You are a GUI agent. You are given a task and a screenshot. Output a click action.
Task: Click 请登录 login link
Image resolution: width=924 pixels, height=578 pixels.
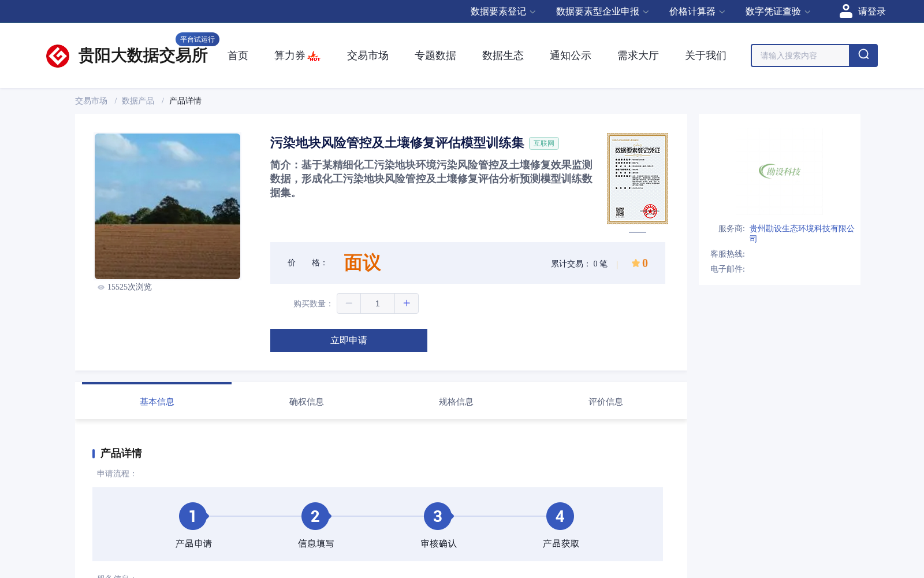[x=871, y=12]
